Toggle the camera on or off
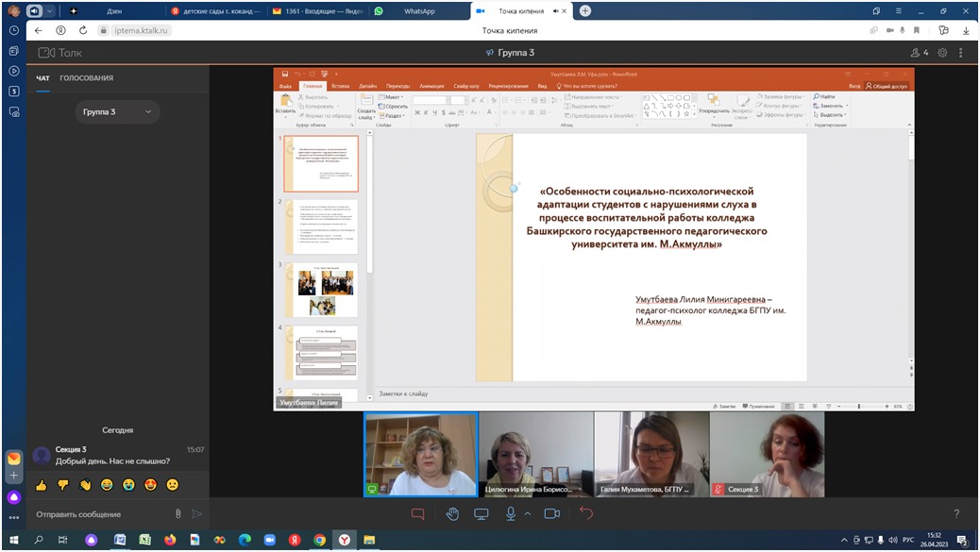Image resolution: width=980 pixels, height=552 pixels. pos(552,513)
